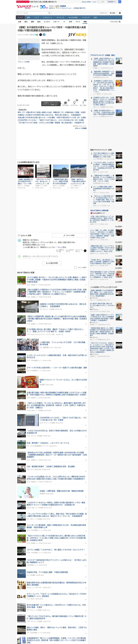Open the 購入履歴 link
Image resolution: width=138 pixels, height=644 pixels.
tap(112, 13)
